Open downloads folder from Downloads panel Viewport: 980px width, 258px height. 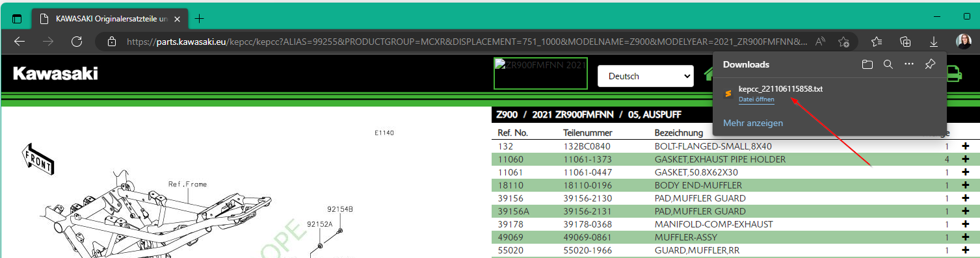[x=867, y=64]
